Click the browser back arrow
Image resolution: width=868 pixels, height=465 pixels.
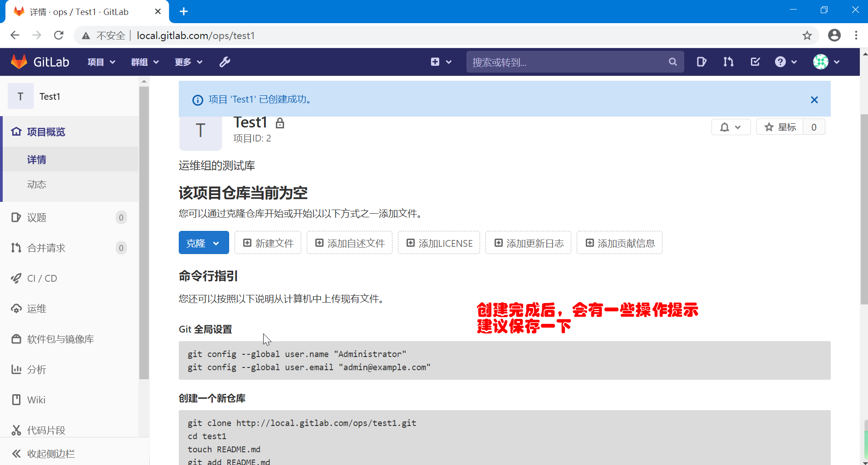[x=15, y=35]
